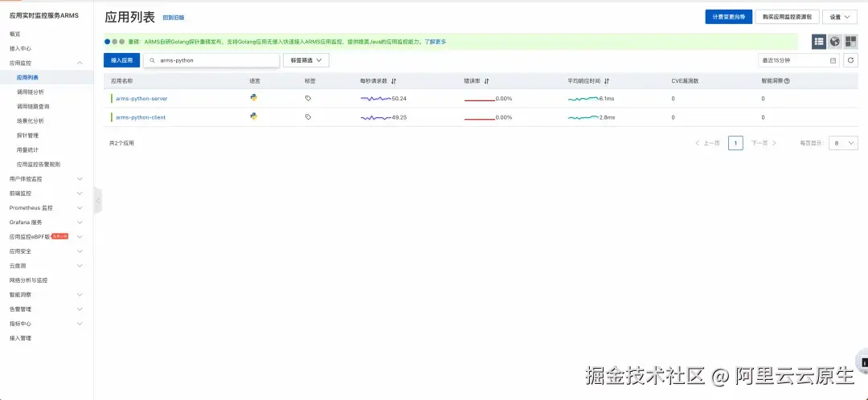
Task: Open the 了解更多 link in the banner
Action: click(435, 42)
